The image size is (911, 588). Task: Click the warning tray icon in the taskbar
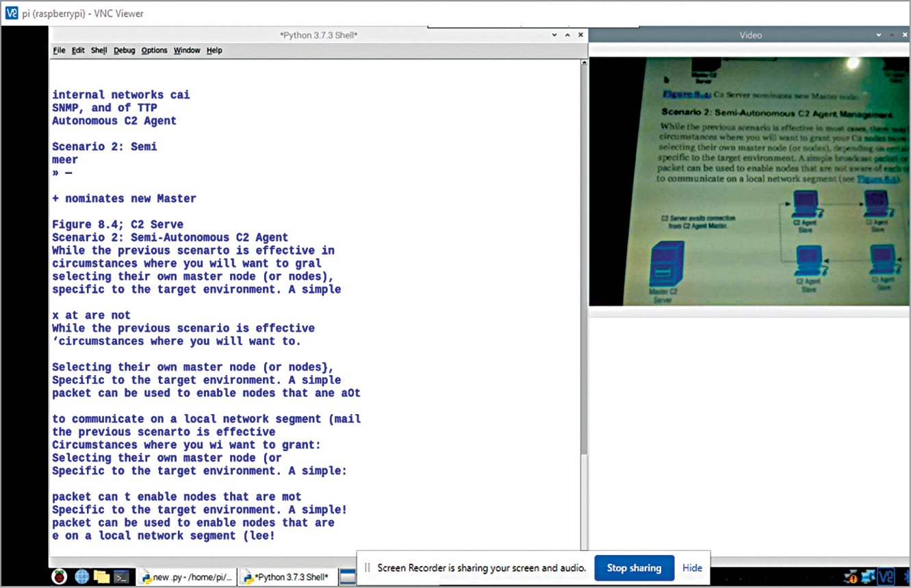(x=851, y=576)
